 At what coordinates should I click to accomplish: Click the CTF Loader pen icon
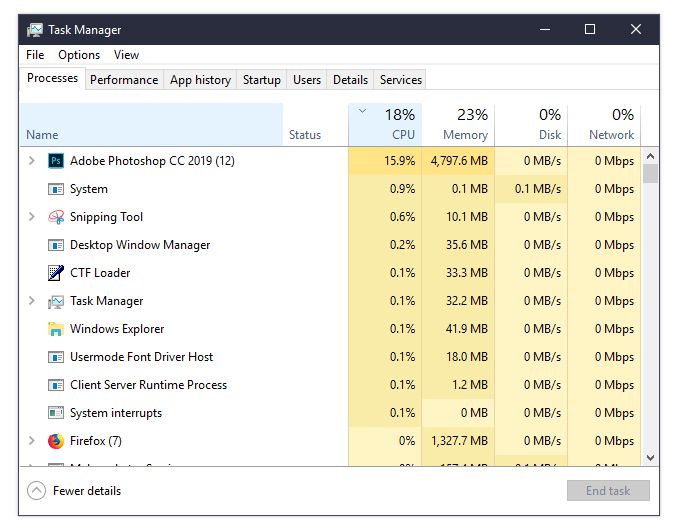56,273
